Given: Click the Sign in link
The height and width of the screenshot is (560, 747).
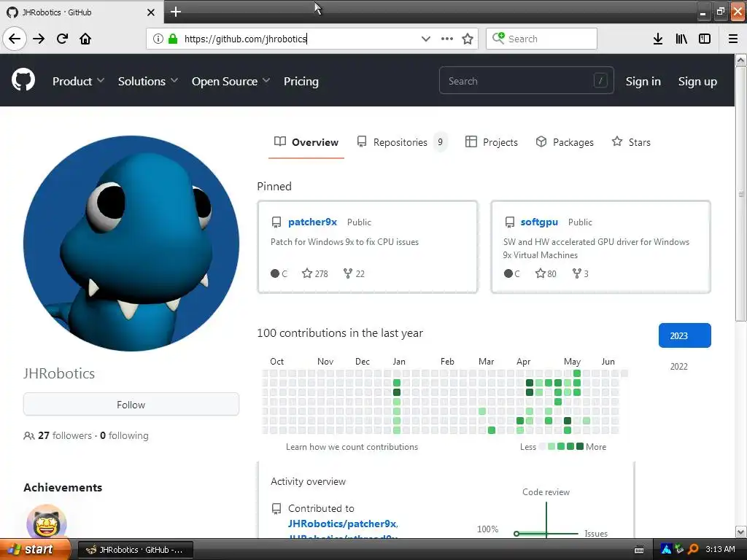Looking at the screenshot, I should pyautogui.click(x=643, y=82).
